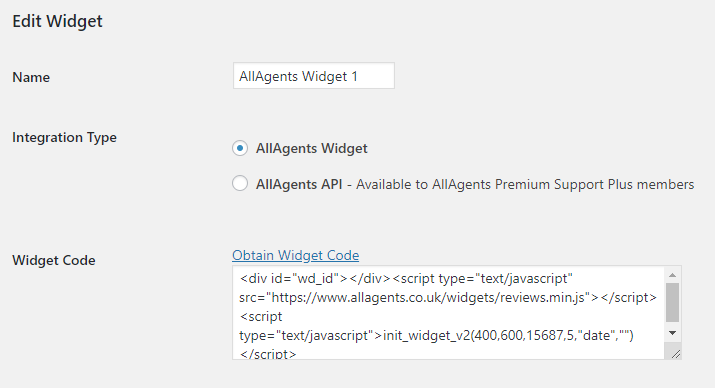This screenshot has height=388, width=715.
Task: Place cursor on the final closing script tag
Action: [x=268, y=353]
